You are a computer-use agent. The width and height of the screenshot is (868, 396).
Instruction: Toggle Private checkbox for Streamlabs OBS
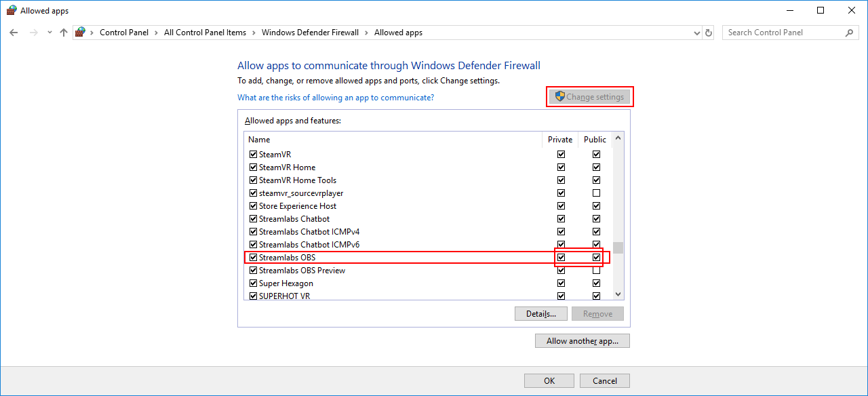561,258
